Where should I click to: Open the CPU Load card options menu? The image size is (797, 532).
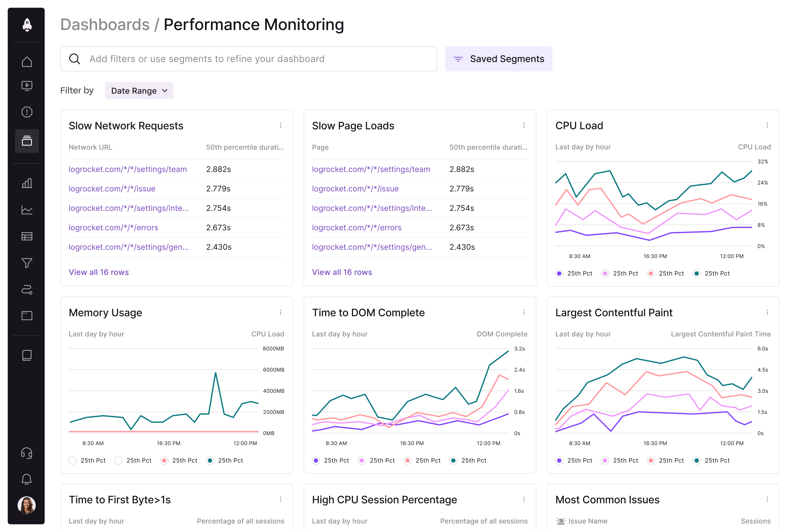tap(767, 125)
